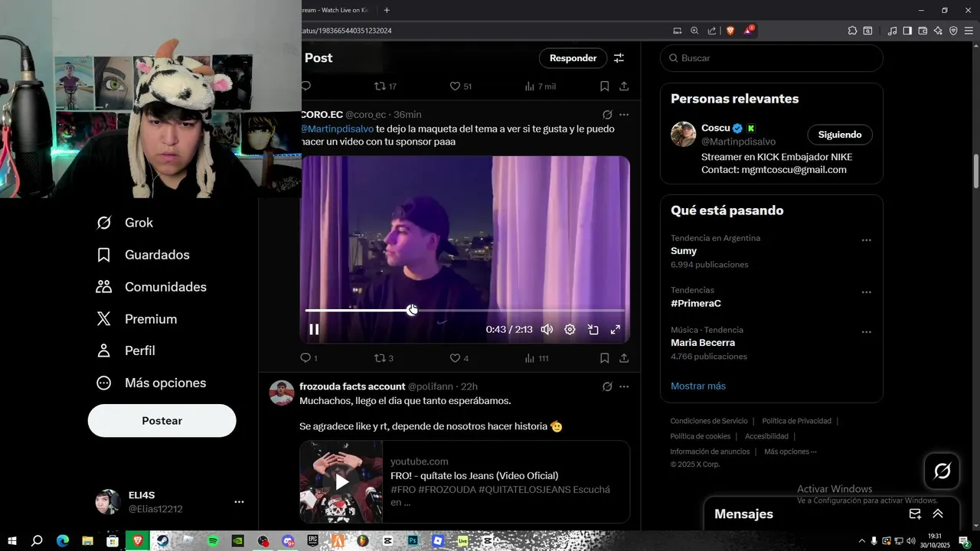
Task: View CORO.EC post analytics 111
Action: point(536,358)
